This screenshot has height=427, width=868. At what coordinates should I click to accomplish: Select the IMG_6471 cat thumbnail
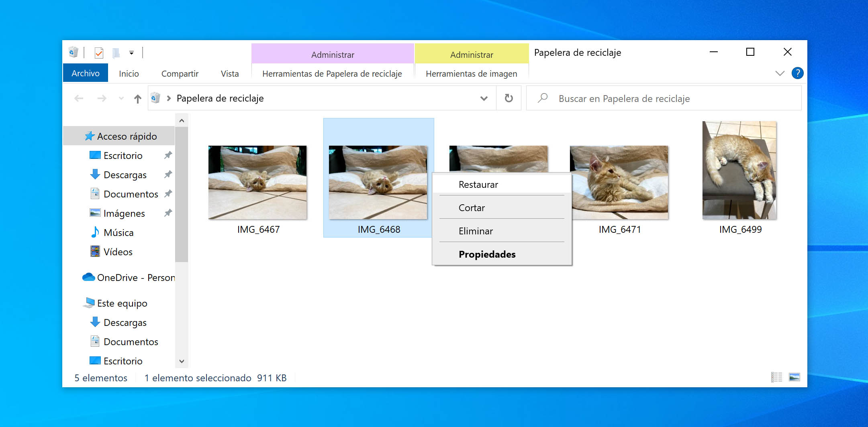pos(619,182)
